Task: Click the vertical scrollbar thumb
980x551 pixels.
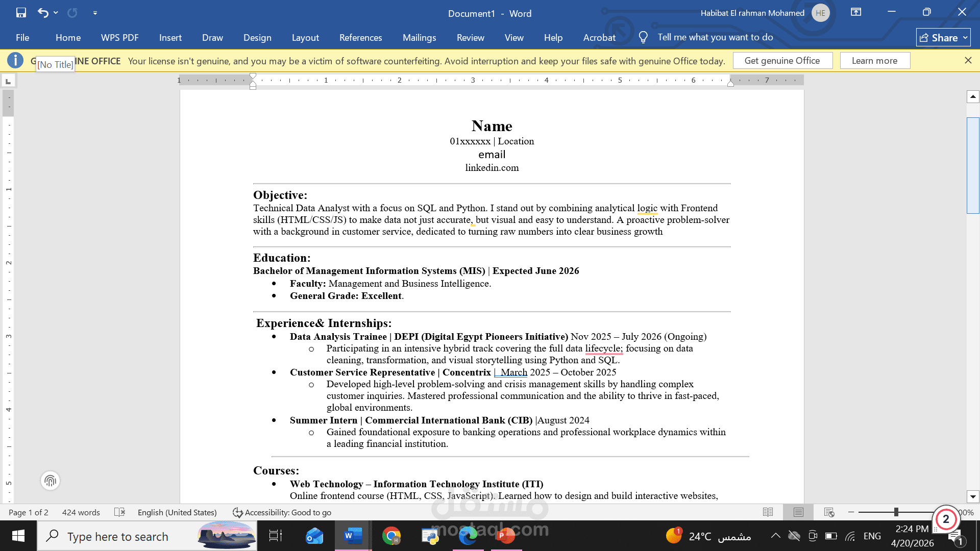Action: click(x=973, y=165)
